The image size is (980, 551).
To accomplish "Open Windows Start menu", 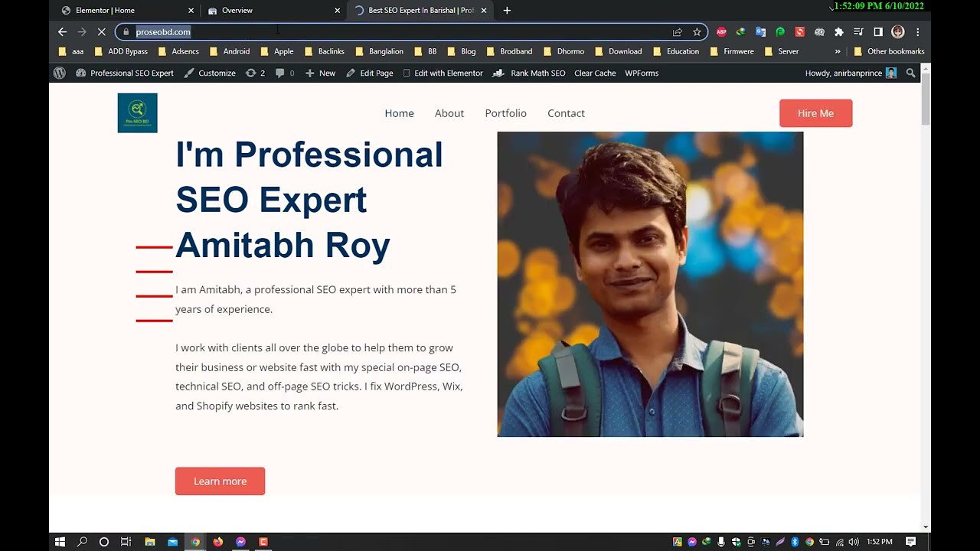I will 60,542.
